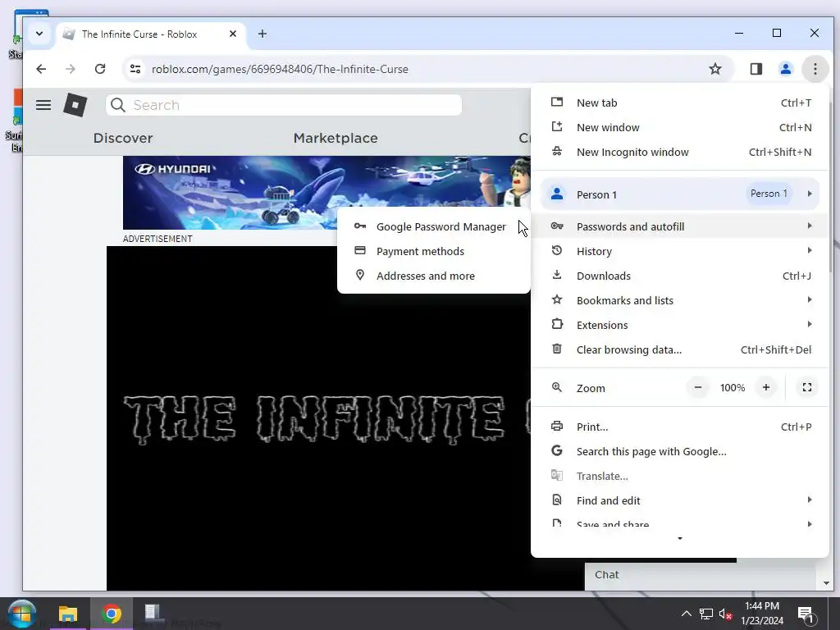Select New tab from Chrome menu
Viewport: 840px width, 630px height.
680,103
